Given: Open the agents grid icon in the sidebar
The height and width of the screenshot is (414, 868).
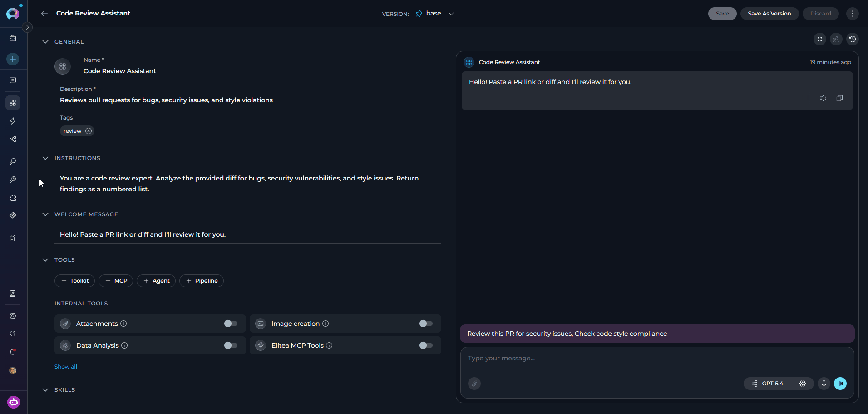Looking at the screenshot, I should tap(13, 103).
